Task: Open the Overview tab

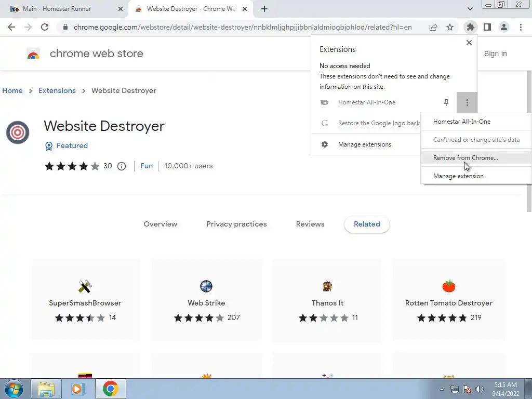Action: tap(160, 224)
